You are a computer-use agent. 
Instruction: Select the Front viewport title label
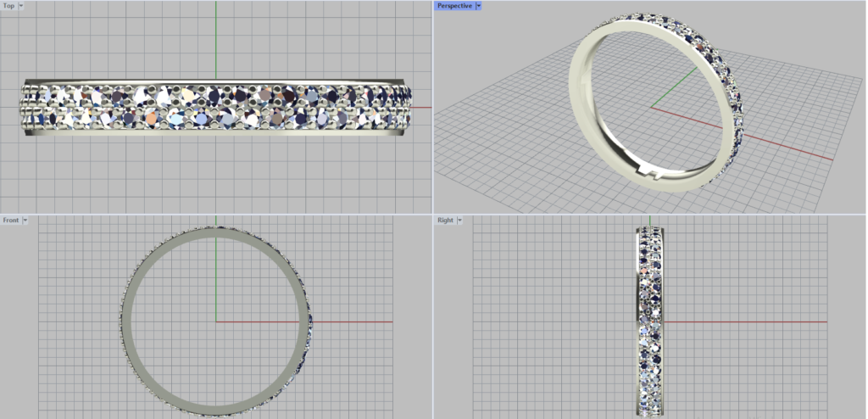pyautogui.click(x=11, y=221)
